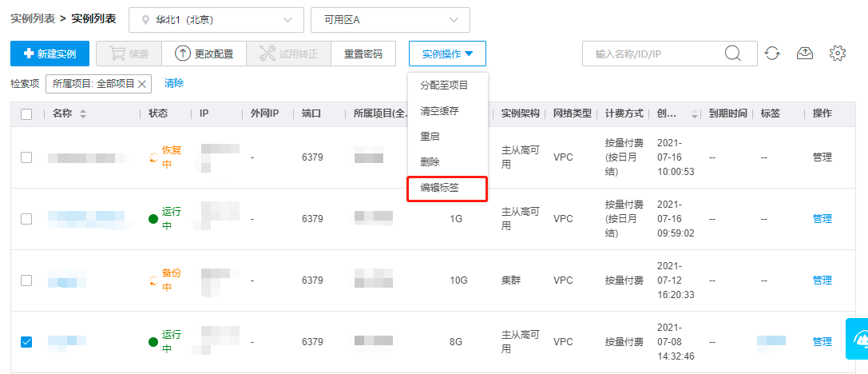
Task: Remove the 所属项目 filter tag X
Action: [141, 84]
